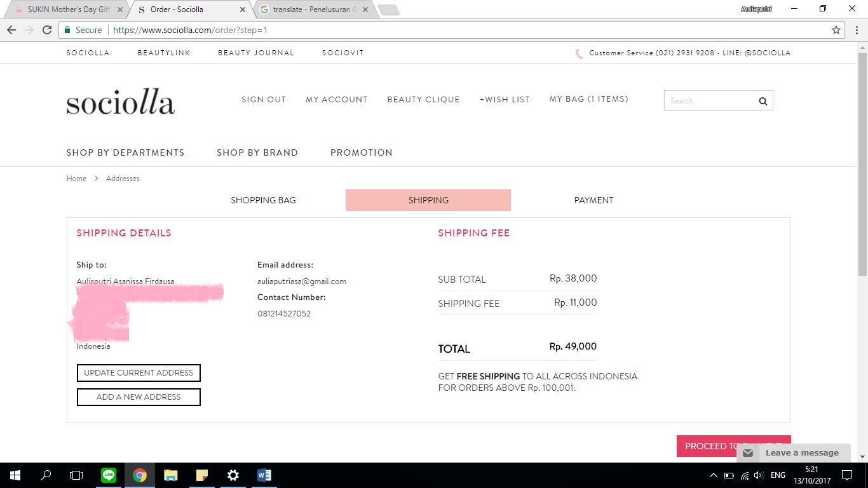
Task: Close the translate Google tab
Action: point(365,10)
